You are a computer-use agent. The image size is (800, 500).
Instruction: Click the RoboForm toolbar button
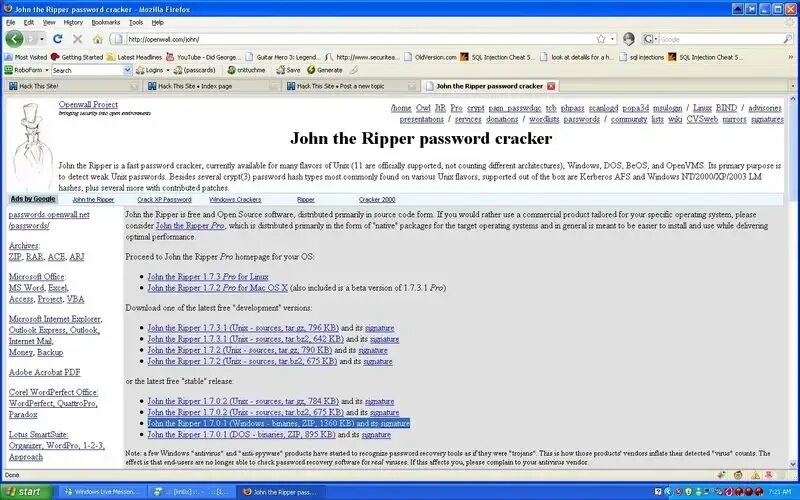coord(23,70)
